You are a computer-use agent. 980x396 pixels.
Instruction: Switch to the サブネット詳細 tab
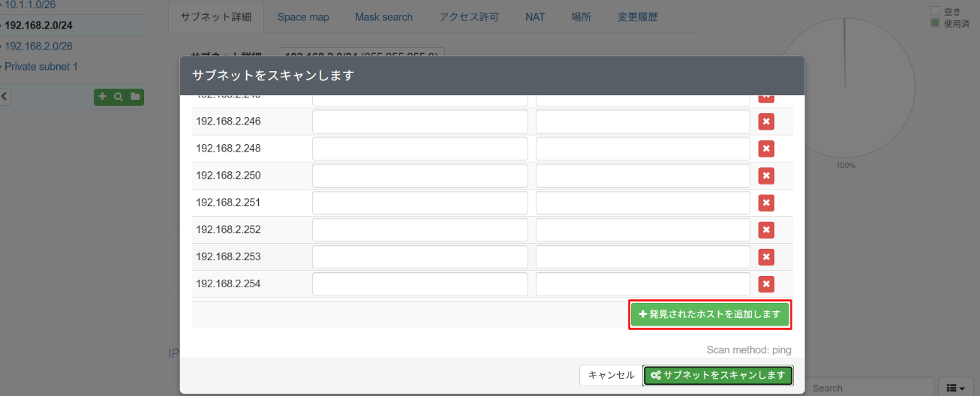216,16
